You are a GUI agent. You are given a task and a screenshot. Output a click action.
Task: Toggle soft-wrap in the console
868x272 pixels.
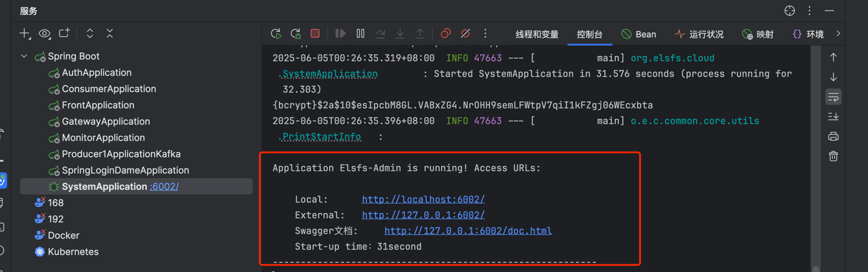click(x=833, y=97)
